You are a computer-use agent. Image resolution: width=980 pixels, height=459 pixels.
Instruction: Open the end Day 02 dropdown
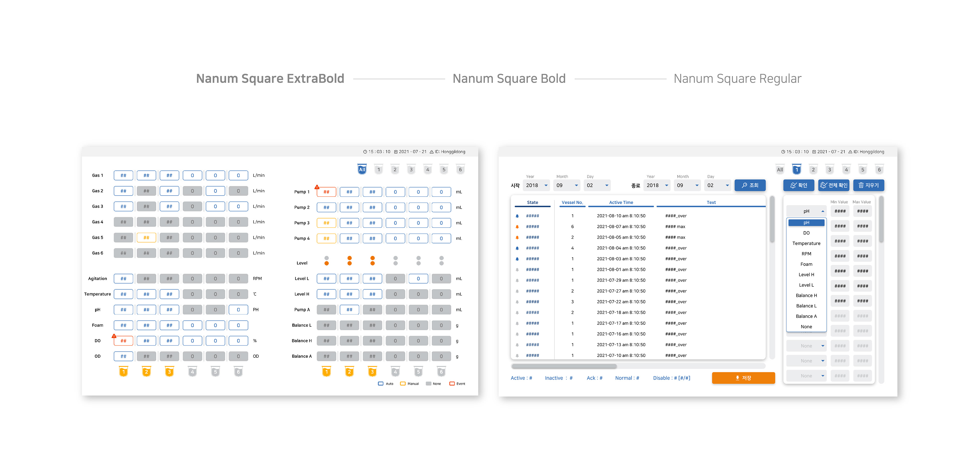718,185
